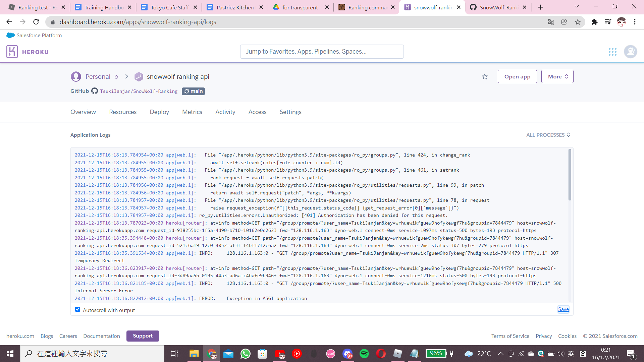Open the Settings tab
The image size is (644, 362).
click(x=290, y=112)
